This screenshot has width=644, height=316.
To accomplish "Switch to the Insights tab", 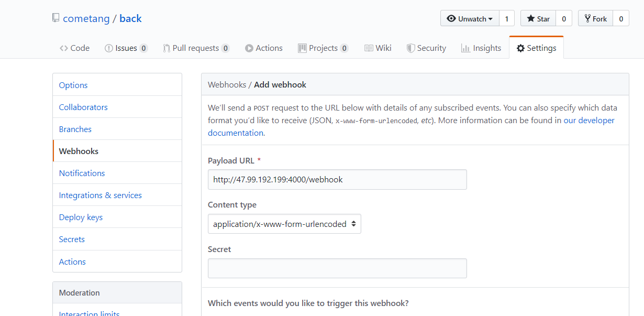I will (481, 48).
